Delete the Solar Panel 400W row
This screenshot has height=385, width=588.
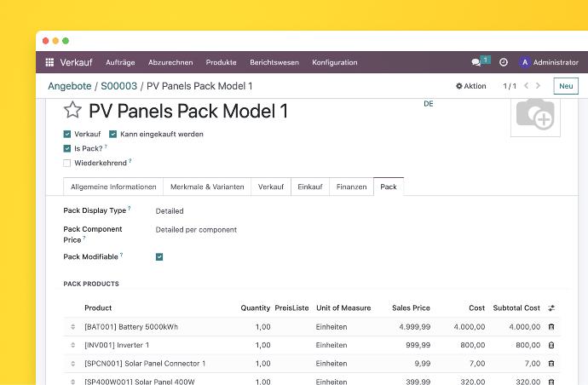[551, 382]
